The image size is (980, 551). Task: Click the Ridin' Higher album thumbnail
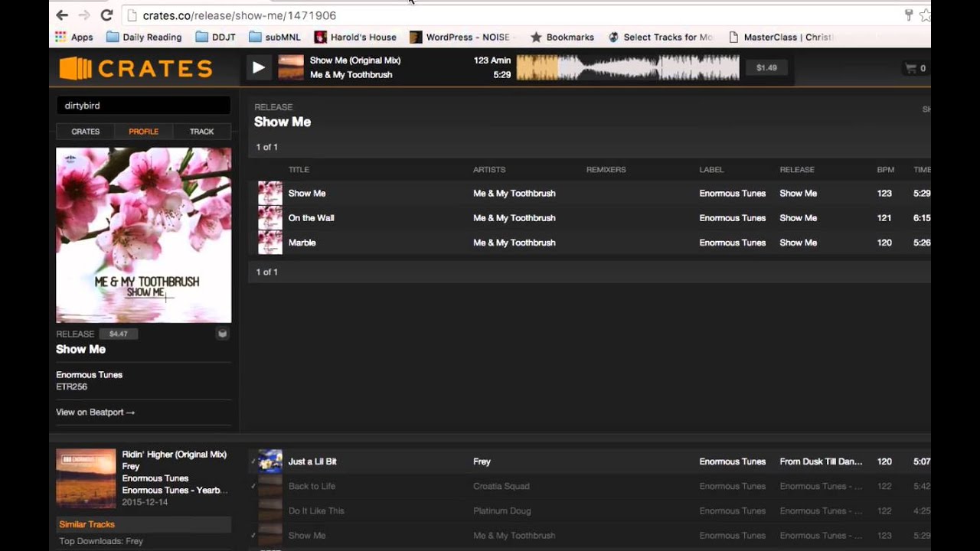[x=86, y=478]
